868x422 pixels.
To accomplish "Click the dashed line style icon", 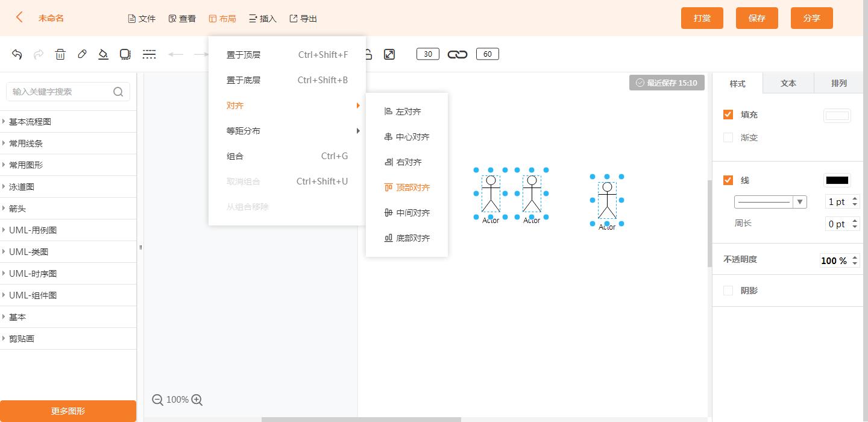I will click(x=149, y=54).
